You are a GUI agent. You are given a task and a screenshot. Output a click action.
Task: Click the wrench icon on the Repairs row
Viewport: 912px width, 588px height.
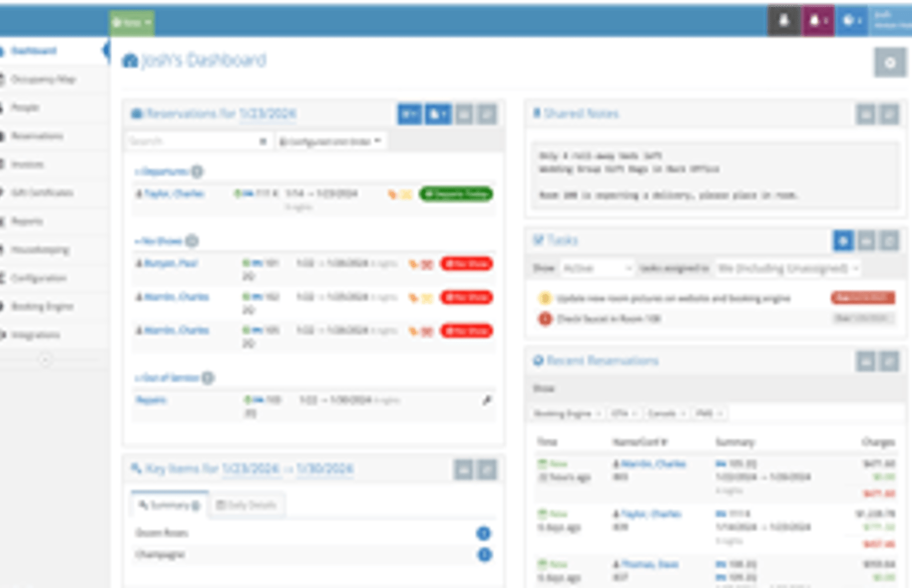point(487,401)
